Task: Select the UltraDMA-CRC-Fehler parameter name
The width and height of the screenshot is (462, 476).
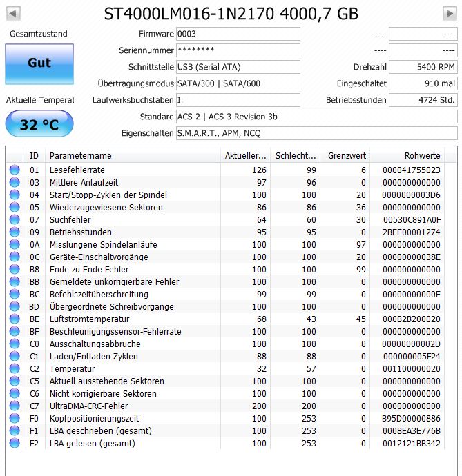Action: click(x=89, y=406)
